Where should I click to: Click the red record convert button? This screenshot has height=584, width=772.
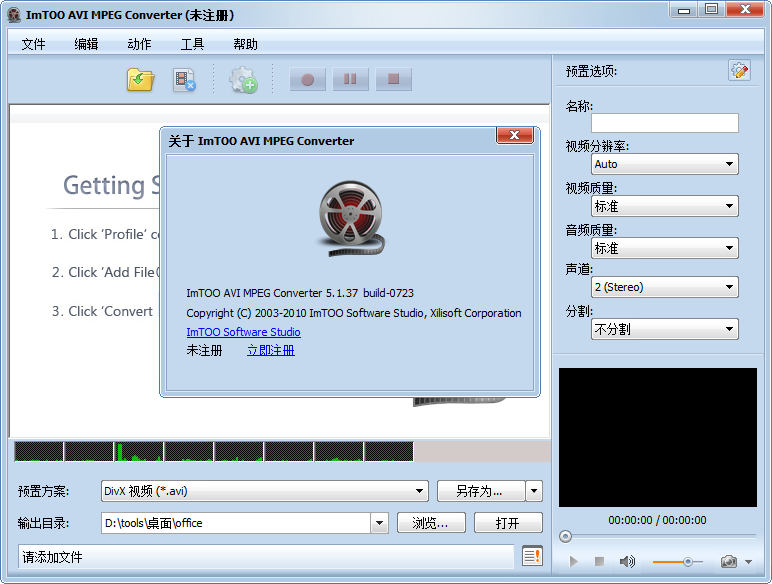coord(308,79)
